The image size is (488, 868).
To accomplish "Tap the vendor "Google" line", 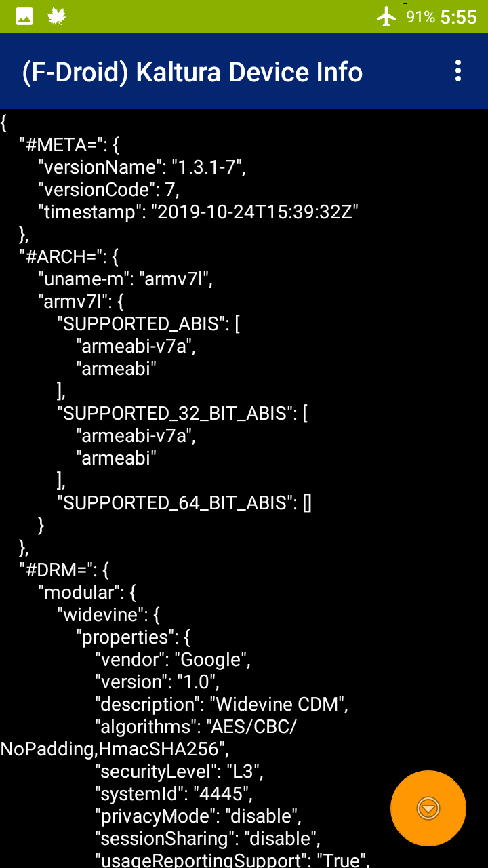I will [173, 659].
